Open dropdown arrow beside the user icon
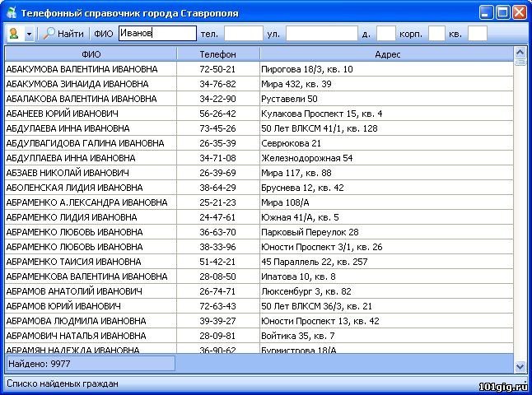 tap(29, 34)
